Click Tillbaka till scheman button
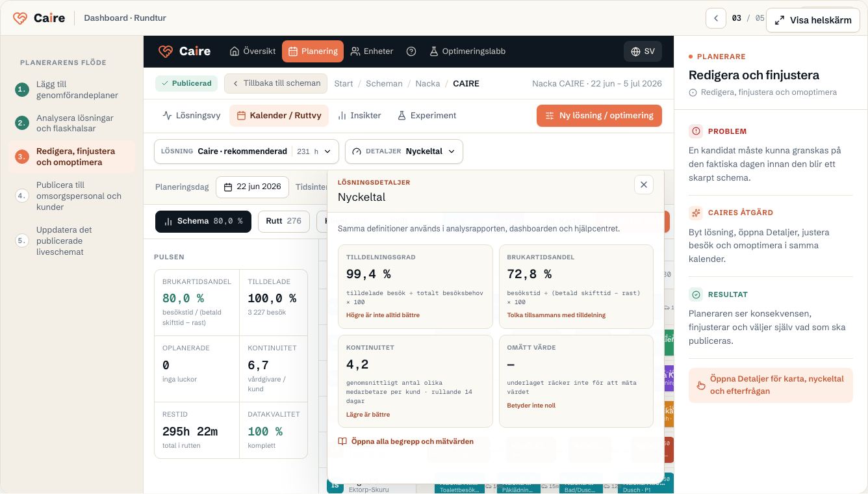 (276, 83)
